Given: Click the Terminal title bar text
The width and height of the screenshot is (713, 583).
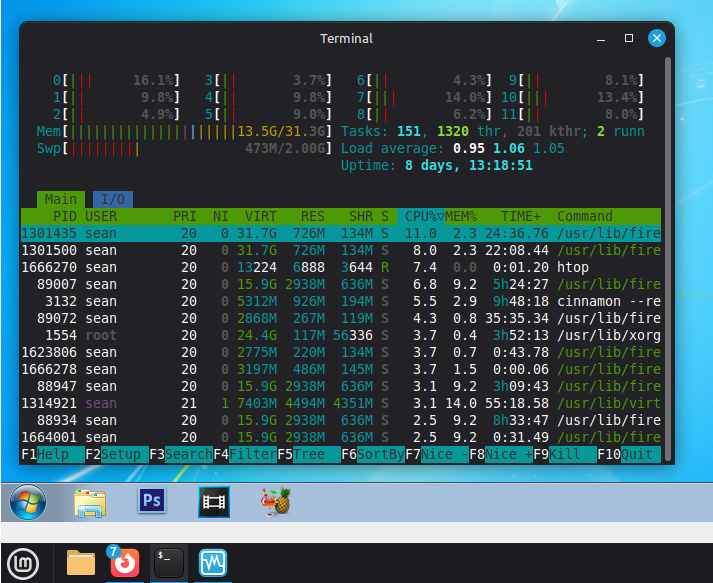Looking at the screenshot, I should pyautogui.click(x=346, y=39).
